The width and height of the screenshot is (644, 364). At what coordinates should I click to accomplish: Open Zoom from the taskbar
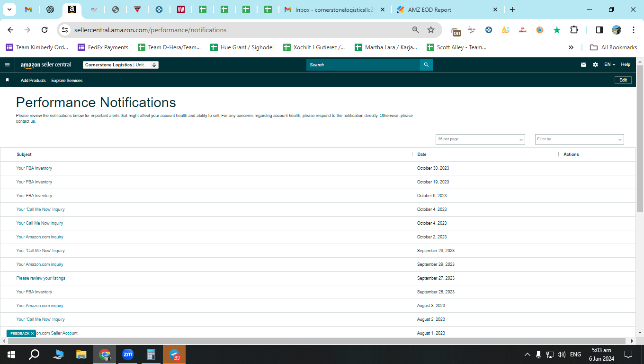pos(127,355)
